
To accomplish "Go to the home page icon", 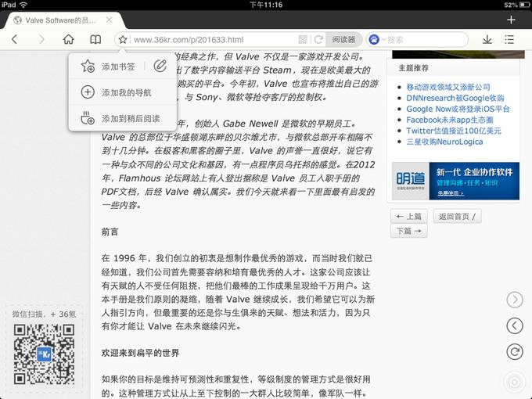I will pos(68,39).
